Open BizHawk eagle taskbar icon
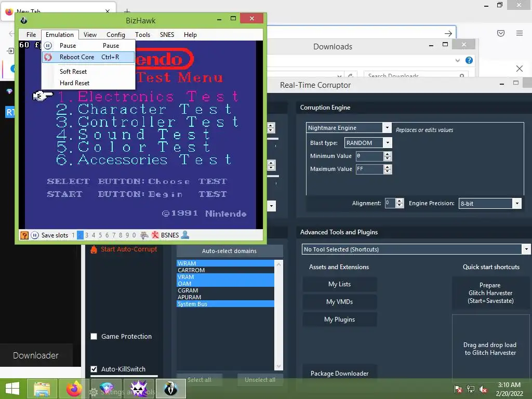Viewport: 532px width, 399px height. [170, 389]
